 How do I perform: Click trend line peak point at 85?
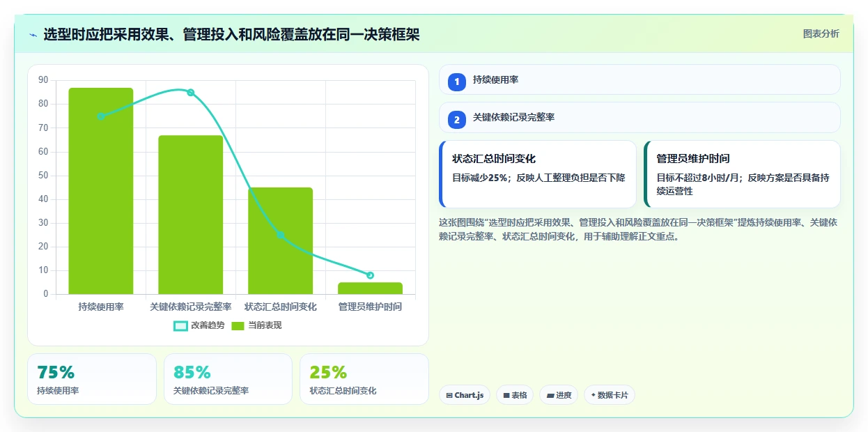coord(191,93)
